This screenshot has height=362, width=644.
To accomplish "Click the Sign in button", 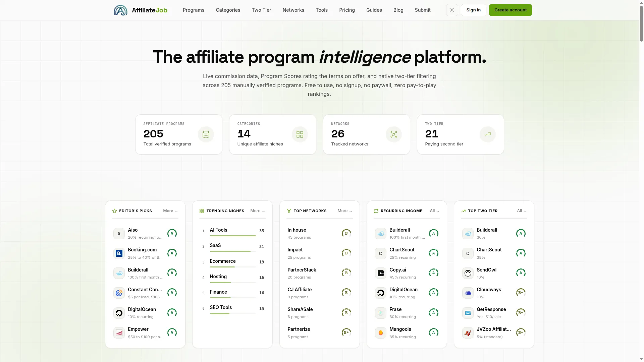I will (x=473, y=10).
